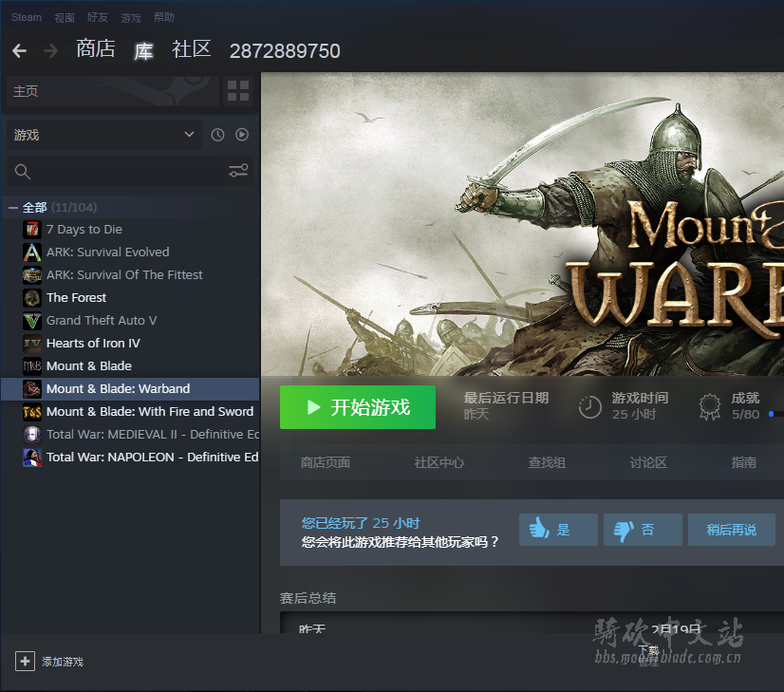784x692 pixels.
Task: Click the 7 Days to Die icon
Action: click(x=32, y=230)
